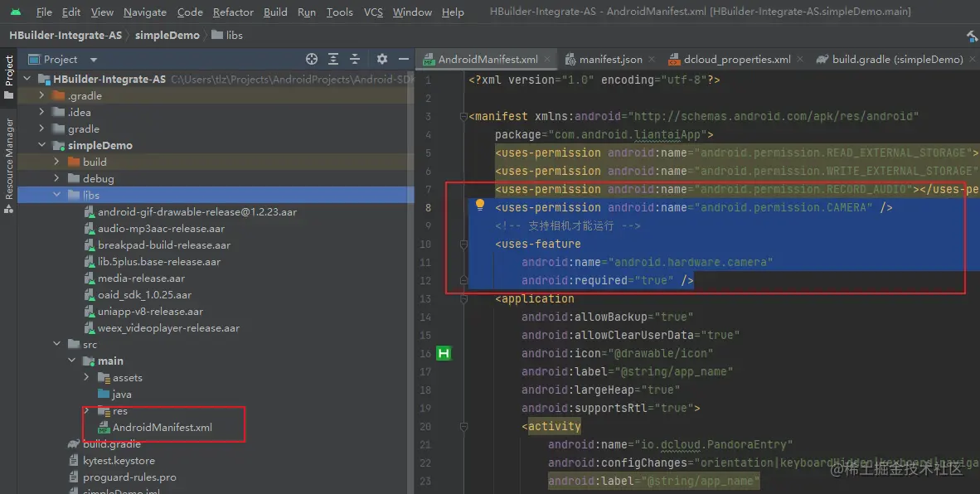Open the Refactor menu
Image resolution: width=980 pixels, height=494 pixels.
tap(233, 12)
